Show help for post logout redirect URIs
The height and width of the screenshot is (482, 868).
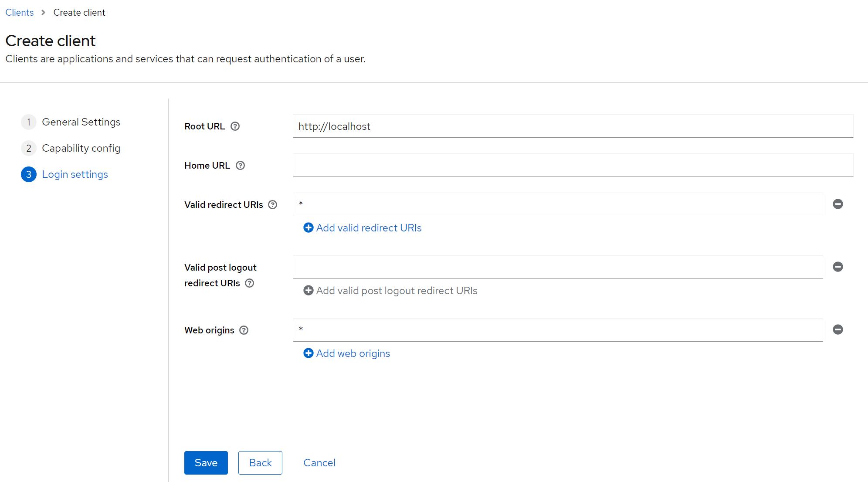coord(249,283)
